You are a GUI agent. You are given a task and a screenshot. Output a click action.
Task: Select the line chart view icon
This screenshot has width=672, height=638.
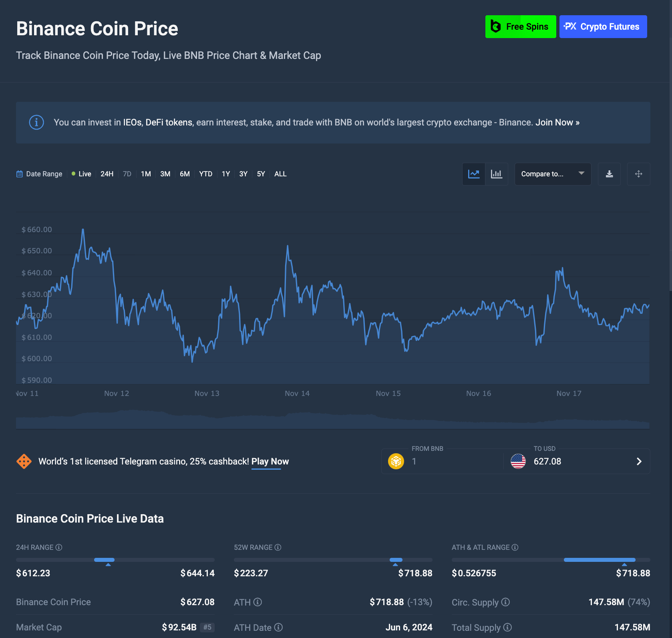[x=474, y=174]
